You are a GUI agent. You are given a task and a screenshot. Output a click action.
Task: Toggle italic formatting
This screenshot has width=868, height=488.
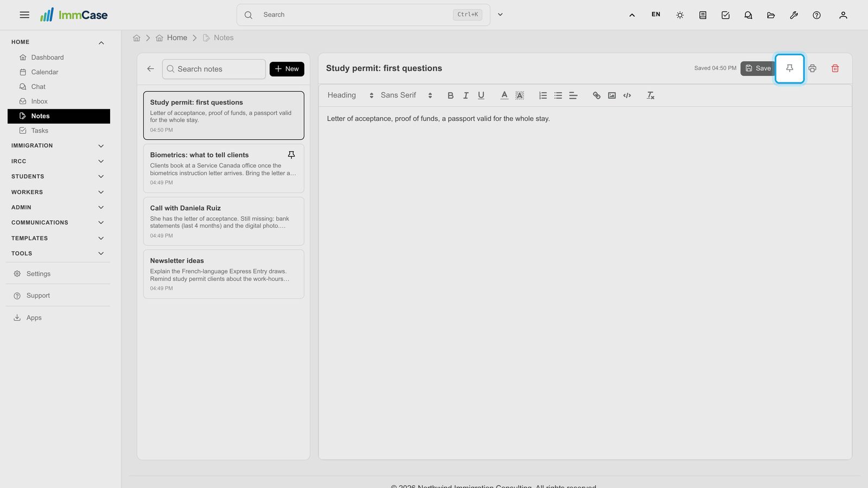coord(465,95)
